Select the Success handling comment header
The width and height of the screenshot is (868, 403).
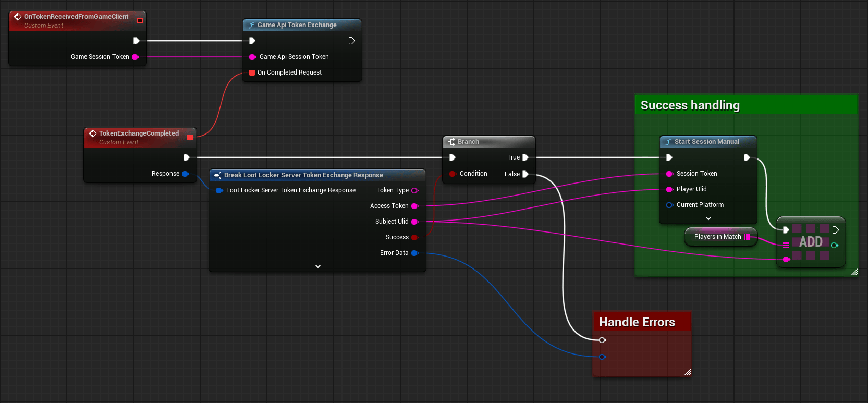coord(690,105)
